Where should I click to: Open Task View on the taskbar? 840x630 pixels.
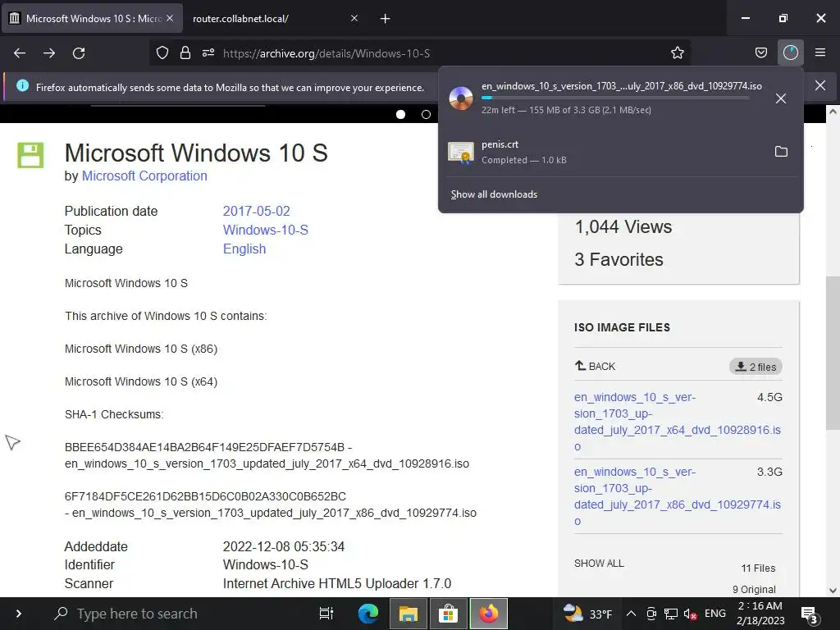pyautogui.click(x=326, y=614)
